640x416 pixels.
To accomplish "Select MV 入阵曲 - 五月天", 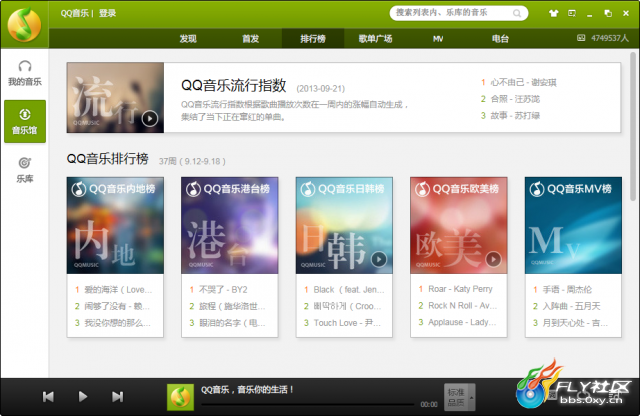I will tap(571, 306).
